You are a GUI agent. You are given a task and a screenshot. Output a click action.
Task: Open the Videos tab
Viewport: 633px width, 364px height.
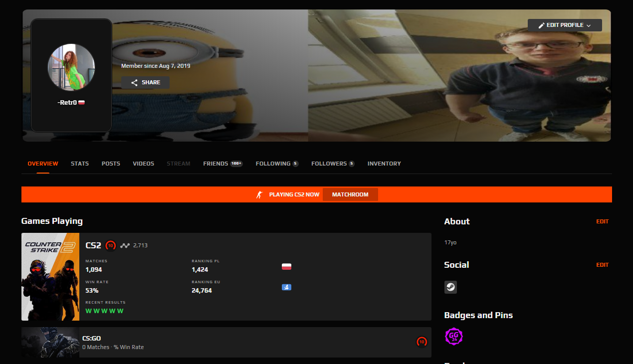(144, 164)
